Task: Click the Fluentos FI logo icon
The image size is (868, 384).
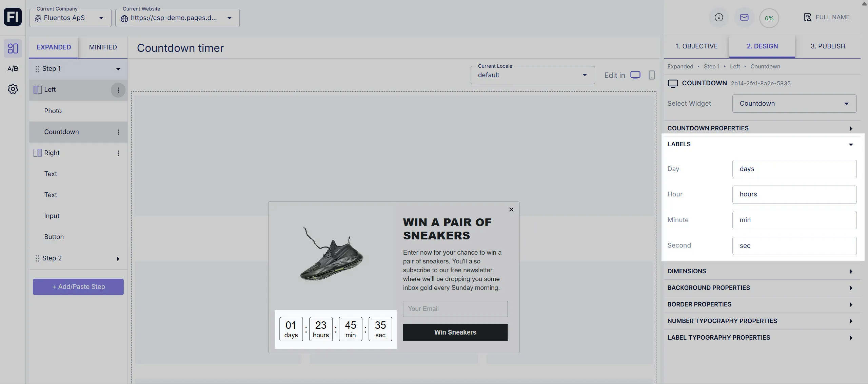Action: pyautogui.click(x=13, y=17)
